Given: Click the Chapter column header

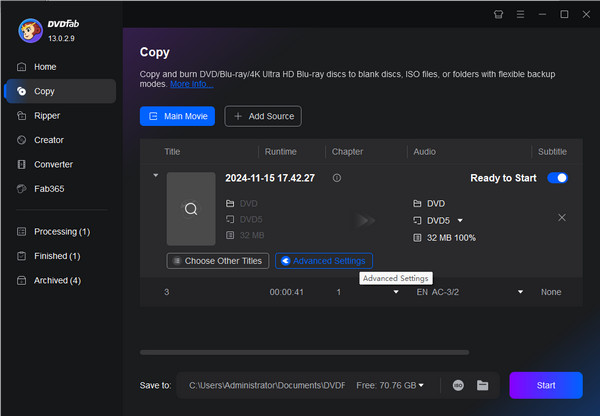Looking at the screenshot, I should (x=347, y=152).
